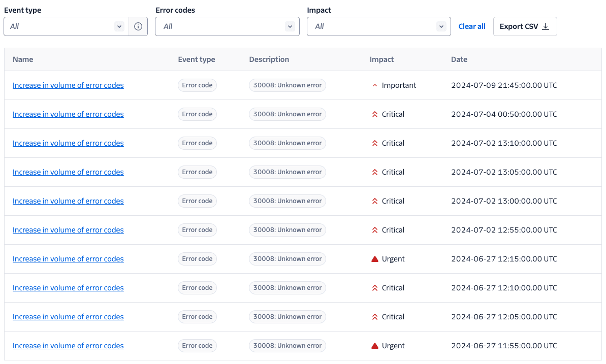Click the info icon beside Event type filter
Screen dimensions: 606x364
[x=138, y=26]
